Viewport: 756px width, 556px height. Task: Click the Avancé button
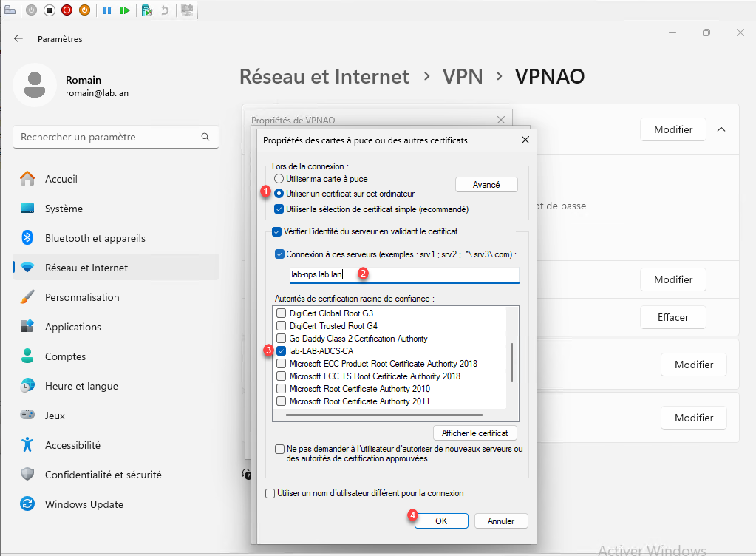pyautogui.click(x=486, y=185)
